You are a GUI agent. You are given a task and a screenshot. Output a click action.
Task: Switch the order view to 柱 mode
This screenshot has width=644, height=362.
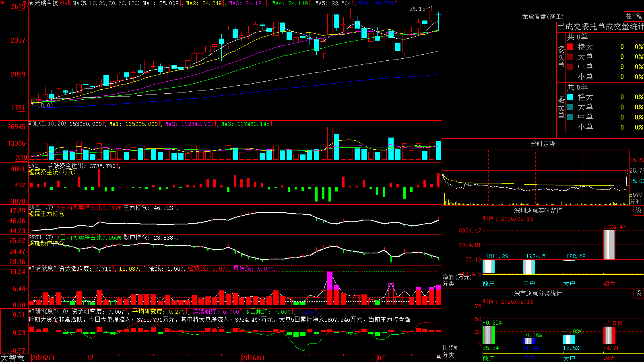[629, 16]
